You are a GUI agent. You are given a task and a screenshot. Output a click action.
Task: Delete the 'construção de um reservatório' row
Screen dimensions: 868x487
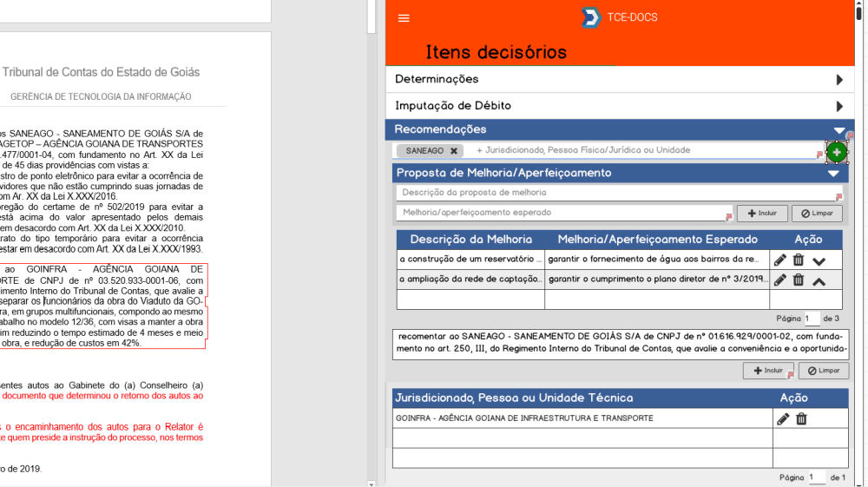(799, 260)
